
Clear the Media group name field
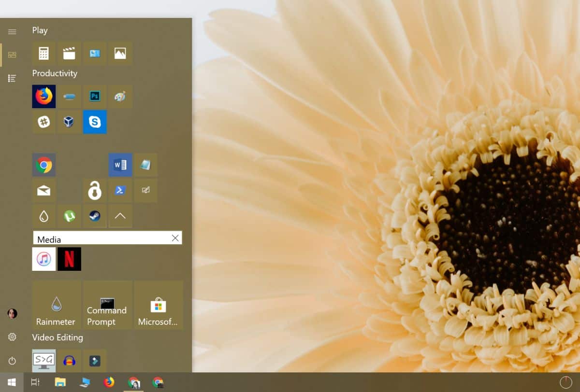pos(175,238)
